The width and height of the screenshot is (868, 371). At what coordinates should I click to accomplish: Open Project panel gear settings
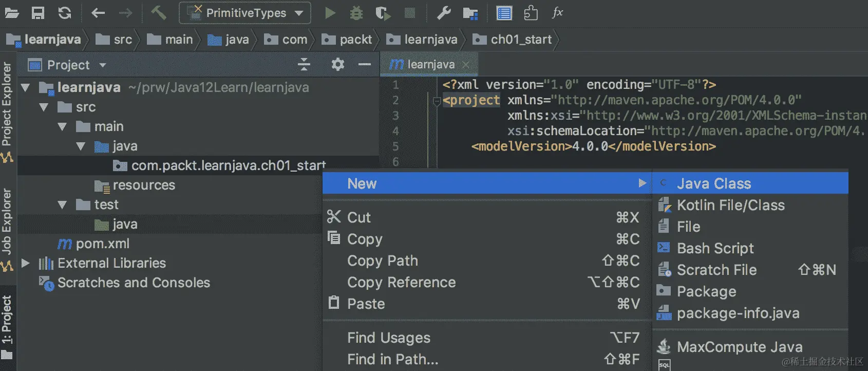pyautogui.click(x=337, y=64)
